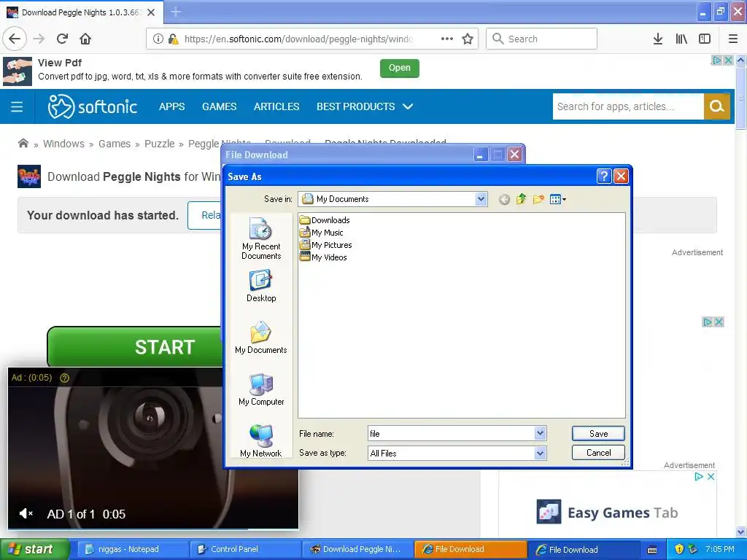747x560 pixels.
Task: Show the Firefox downloads arrow panel
Action: 657,39
